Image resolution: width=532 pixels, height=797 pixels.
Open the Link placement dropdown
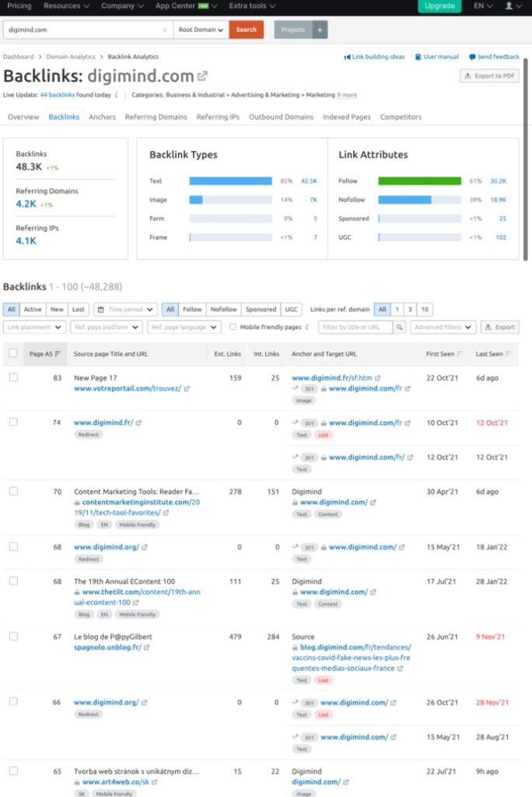(34, 328)
